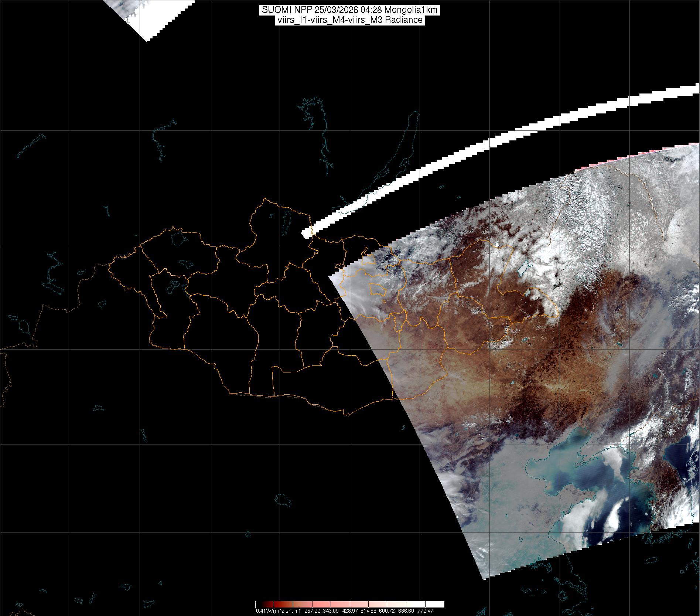Image resolution: width=700 pixels, height=616 pixels.
Task: Click the "257.22" colorbar value
Action: click(x=312, y=611)
